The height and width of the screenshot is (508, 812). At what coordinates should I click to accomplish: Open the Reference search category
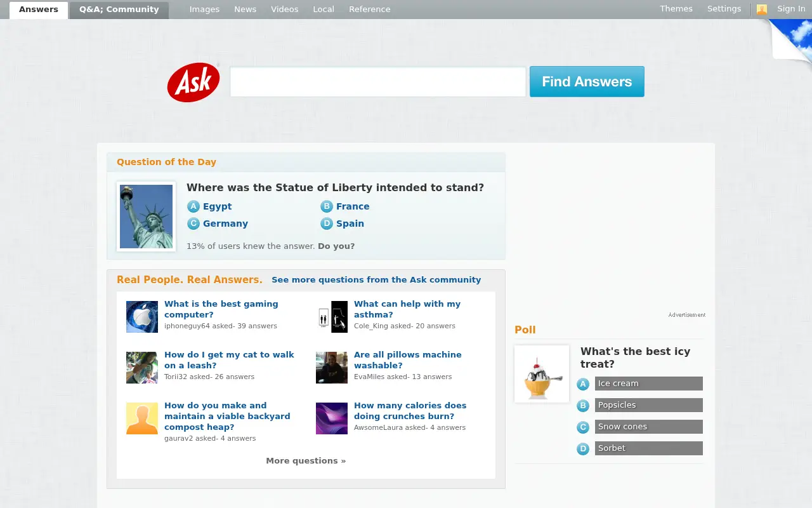tap(370, 10)
